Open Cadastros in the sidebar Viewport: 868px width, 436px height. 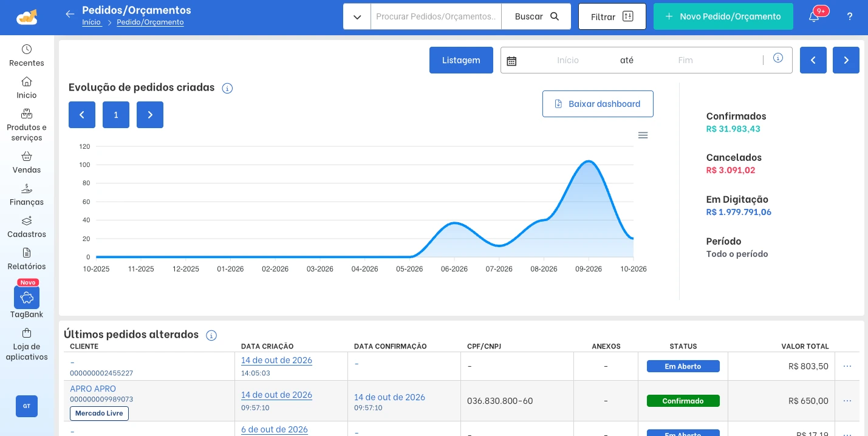tap(27, 227)
